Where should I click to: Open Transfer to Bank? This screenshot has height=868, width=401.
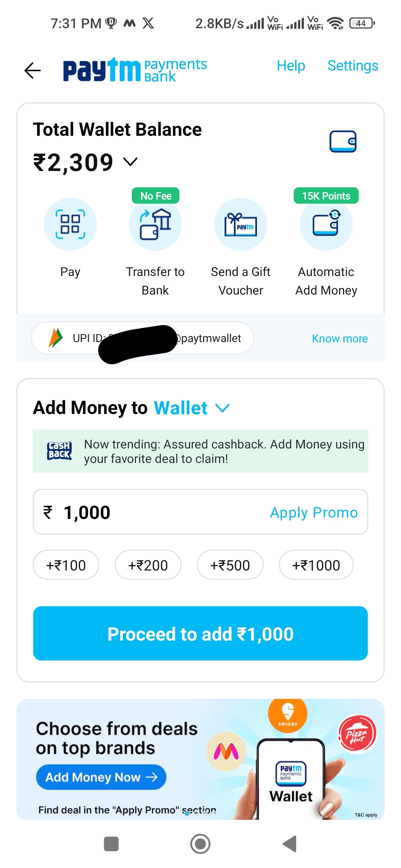[x=155, y=224]
